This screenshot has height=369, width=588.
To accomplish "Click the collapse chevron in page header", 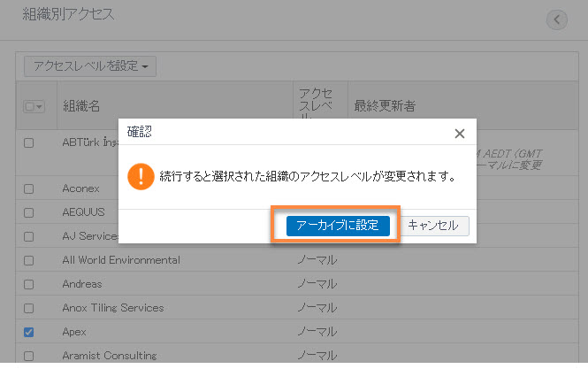I will (x=557, y=19).
